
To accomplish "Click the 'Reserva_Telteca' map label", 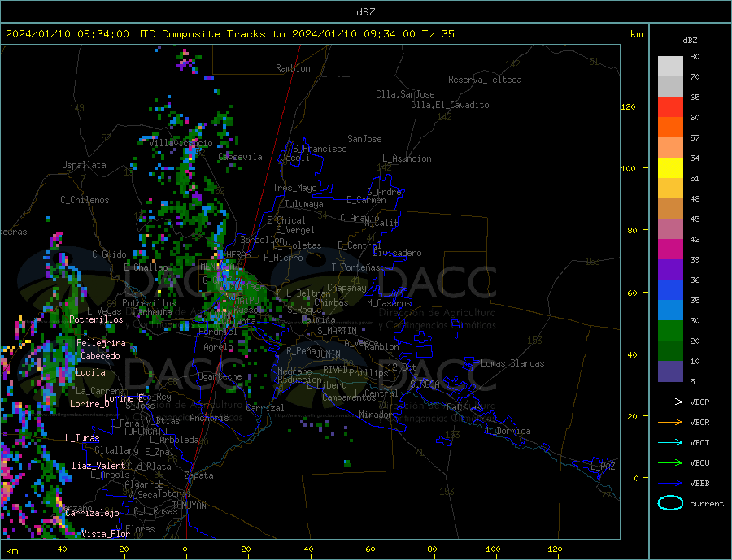I will [485, 80].
